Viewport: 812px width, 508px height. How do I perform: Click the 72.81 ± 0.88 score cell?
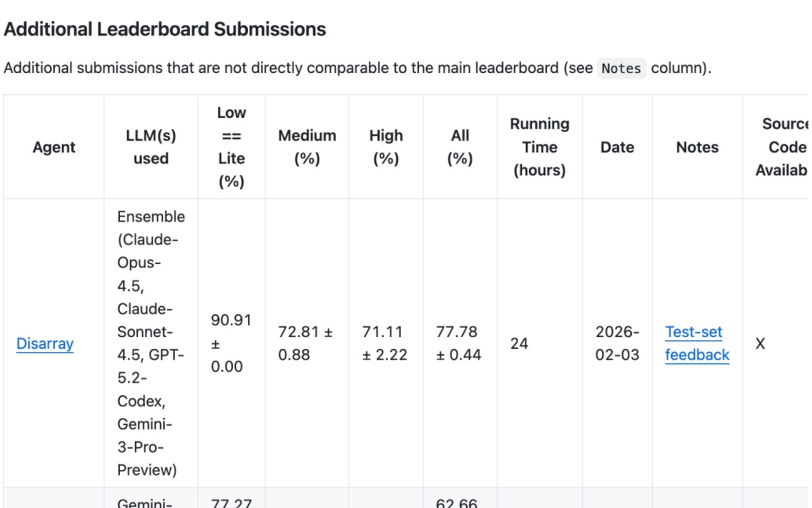tap(306, 344)
